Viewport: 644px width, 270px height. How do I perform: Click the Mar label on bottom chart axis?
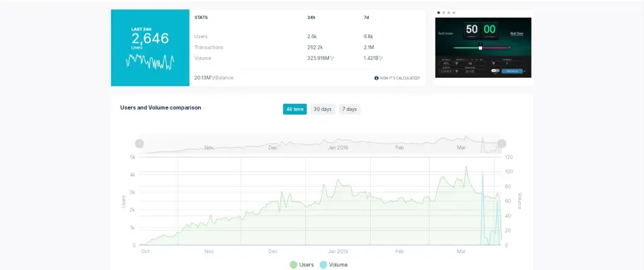tap(461, 251)
